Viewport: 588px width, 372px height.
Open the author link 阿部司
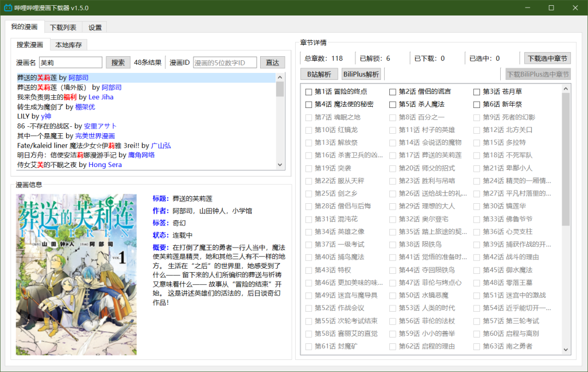click(79, 77)
